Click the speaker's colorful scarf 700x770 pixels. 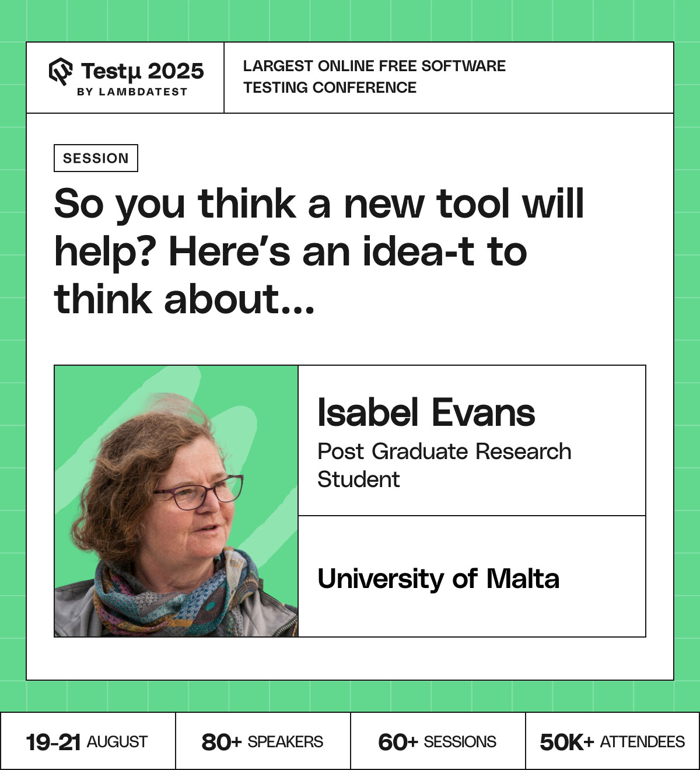(175, 595)
